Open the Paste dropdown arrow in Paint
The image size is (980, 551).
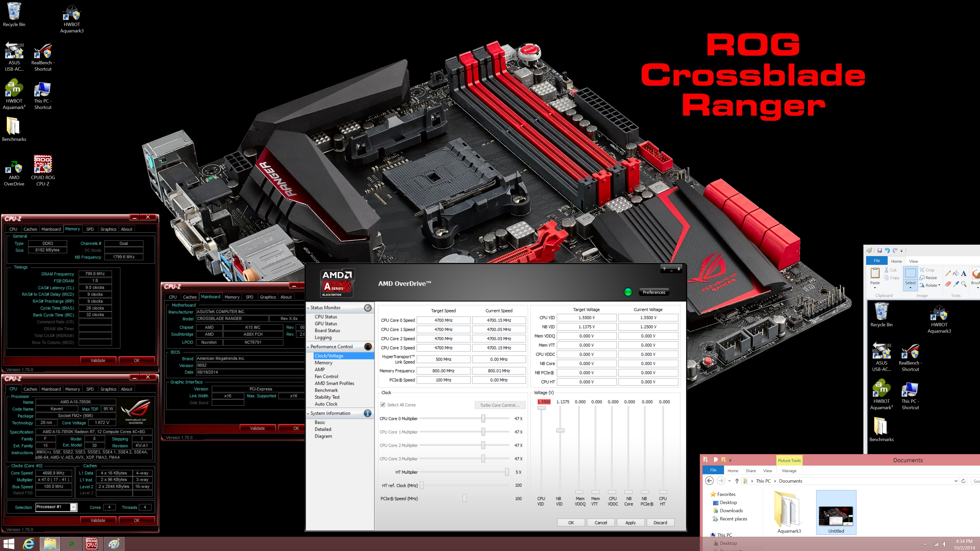(875, 288)
